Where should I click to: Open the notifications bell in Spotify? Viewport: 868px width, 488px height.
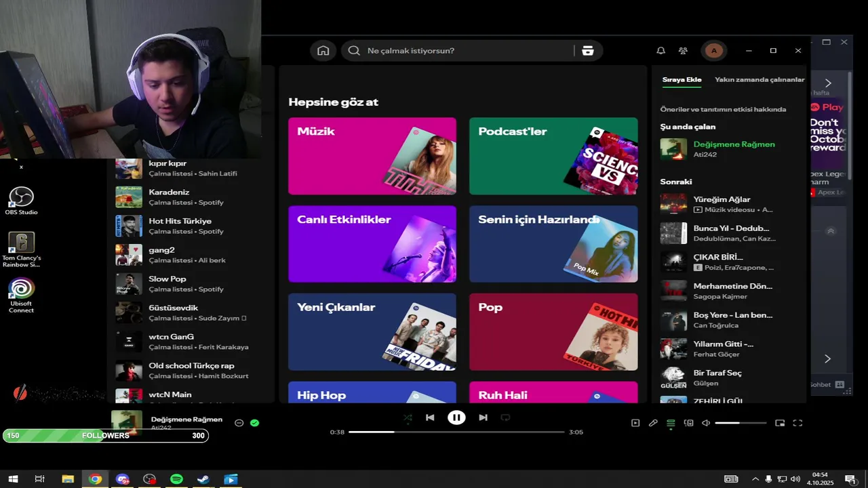[x=660, y=51]
